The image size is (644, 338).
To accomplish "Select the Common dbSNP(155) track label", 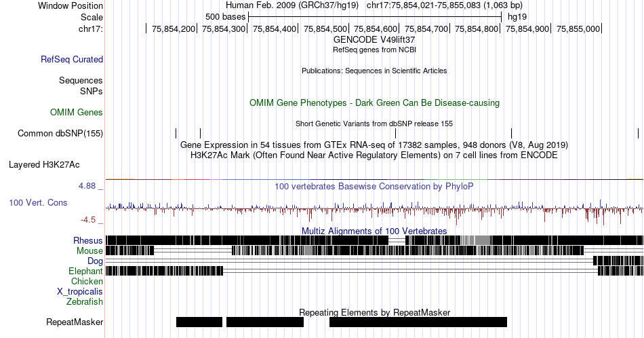I will [60, 133].
